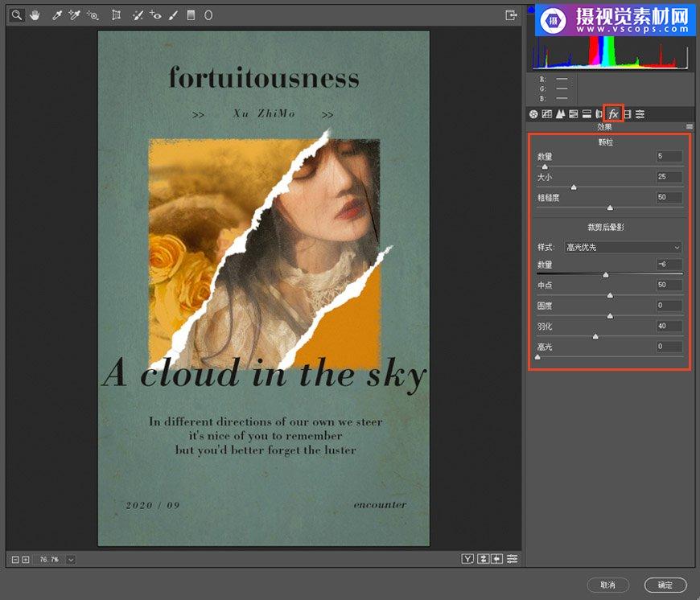700x600 pixels.
Task: Click the grain 大小 slider handle
Action: pos(574,187)
